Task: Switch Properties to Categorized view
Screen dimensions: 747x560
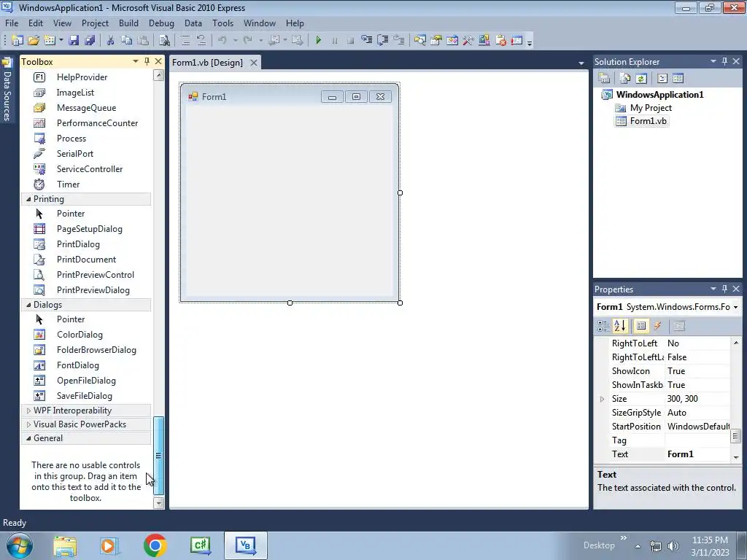Action: click(x=603, y=326)
